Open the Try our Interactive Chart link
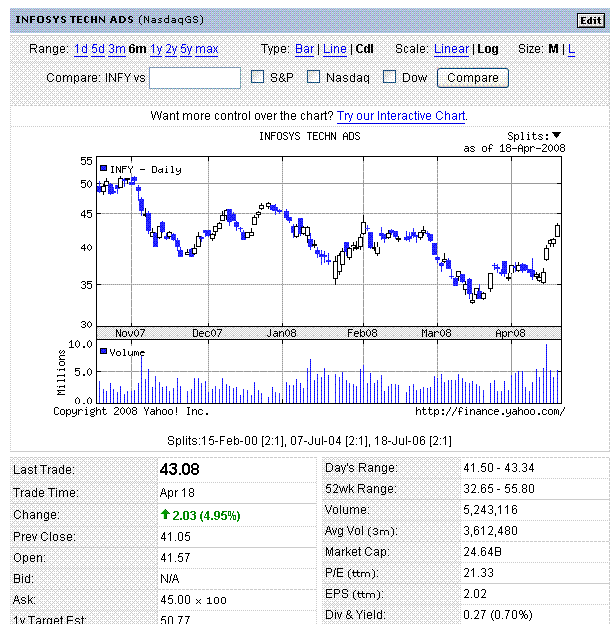The image size is (610, 626). pyautogui.click(x=401, y=116)
